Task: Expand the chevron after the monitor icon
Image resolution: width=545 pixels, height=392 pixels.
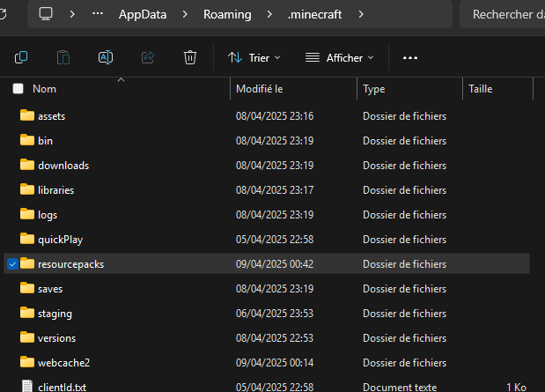Action: (72, 14)
